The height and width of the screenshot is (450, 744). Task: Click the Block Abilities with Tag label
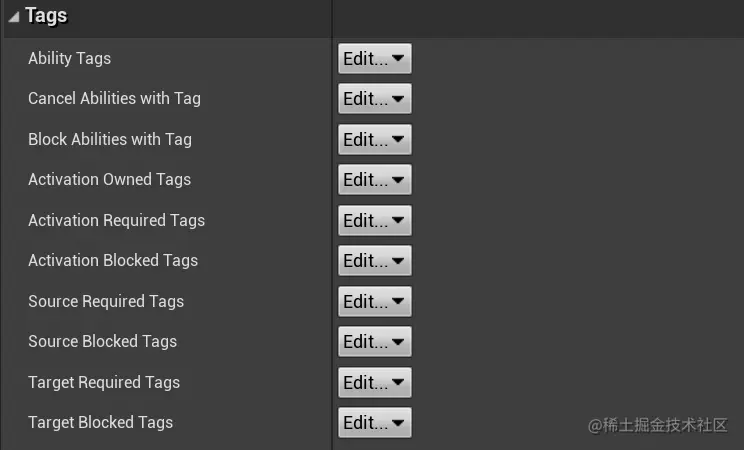point(109,139)
